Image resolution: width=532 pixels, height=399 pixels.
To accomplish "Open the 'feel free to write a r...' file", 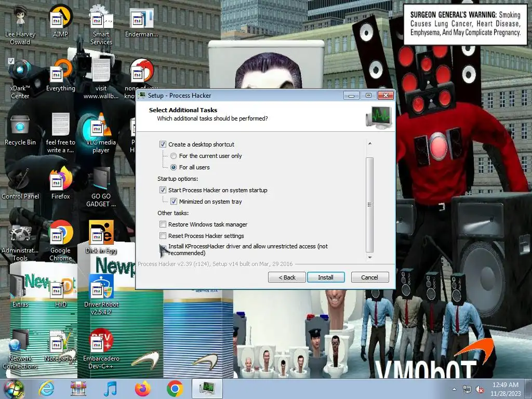I will [x=60, y=133].
